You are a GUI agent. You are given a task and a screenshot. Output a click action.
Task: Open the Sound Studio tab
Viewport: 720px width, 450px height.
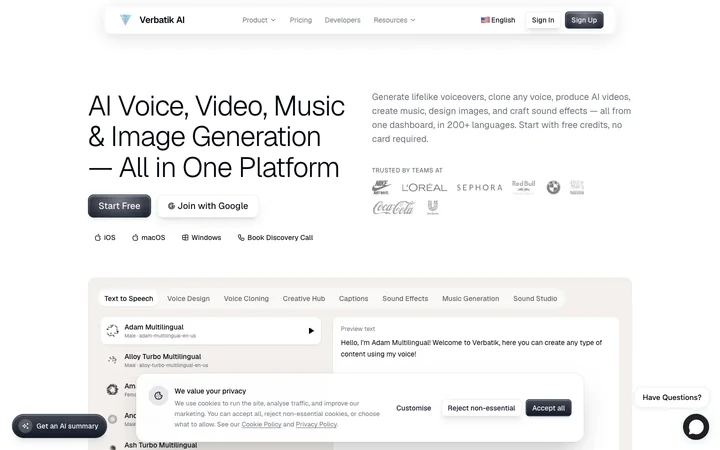coord(535,298)
